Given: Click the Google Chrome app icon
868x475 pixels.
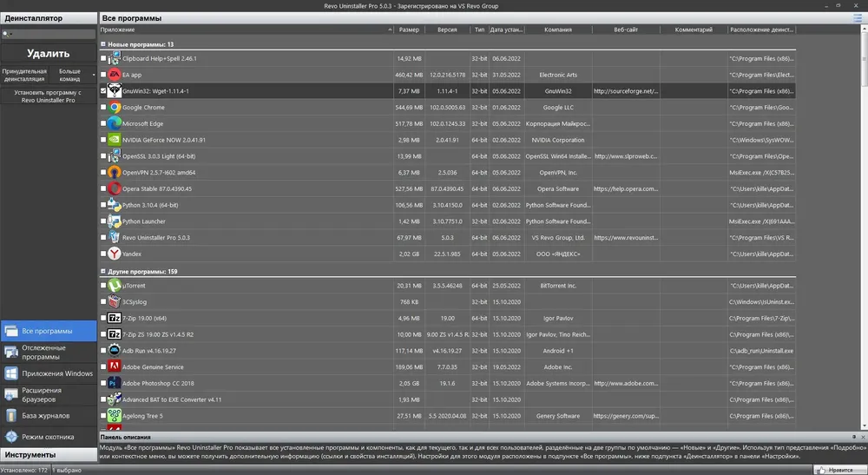Looking at the screenshot, I should [x=114, y=108].
